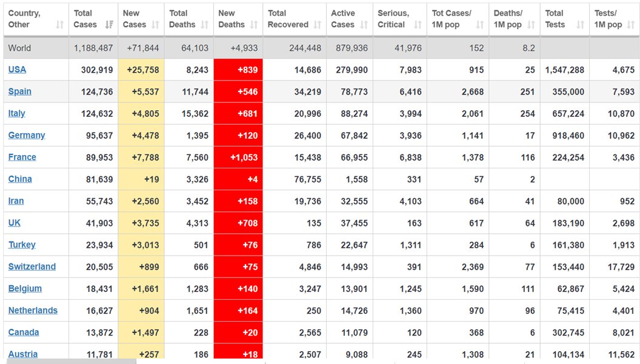Image resolution: width=640 pixels, height=364 pixels.
Task: Select USA new deaths +839 cell
Action: coord(238,70)
